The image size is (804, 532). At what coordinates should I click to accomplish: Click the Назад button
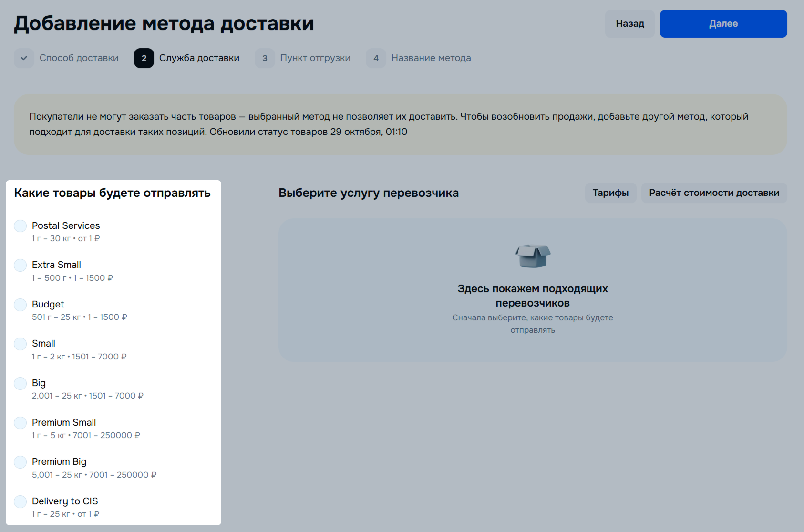[629, 24]
